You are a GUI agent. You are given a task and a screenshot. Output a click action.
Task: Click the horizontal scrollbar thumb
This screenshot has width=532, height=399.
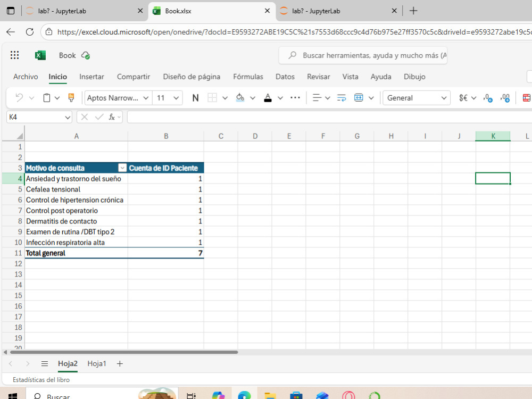click(x=124, y=352)
